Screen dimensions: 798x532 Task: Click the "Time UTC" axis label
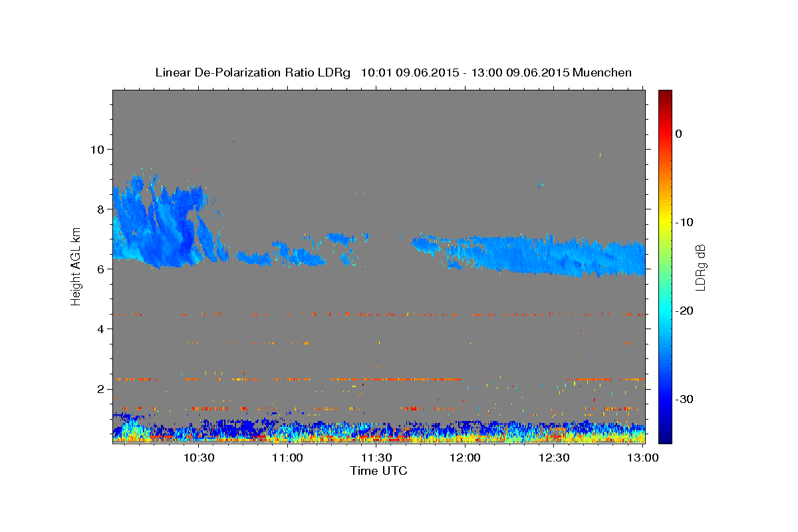(x=378, y=471)
